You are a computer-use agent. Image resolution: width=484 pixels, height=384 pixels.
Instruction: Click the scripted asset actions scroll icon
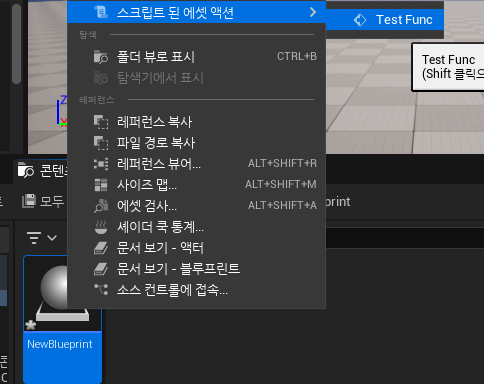(101, 12)
